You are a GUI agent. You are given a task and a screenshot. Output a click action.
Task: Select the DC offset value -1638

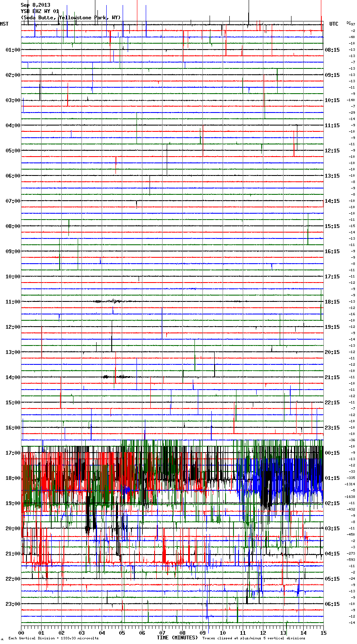(350, 497)
